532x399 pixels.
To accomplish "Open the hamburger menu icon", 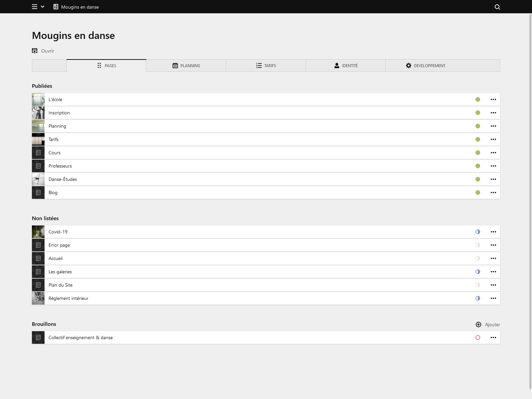I will 34,7.
